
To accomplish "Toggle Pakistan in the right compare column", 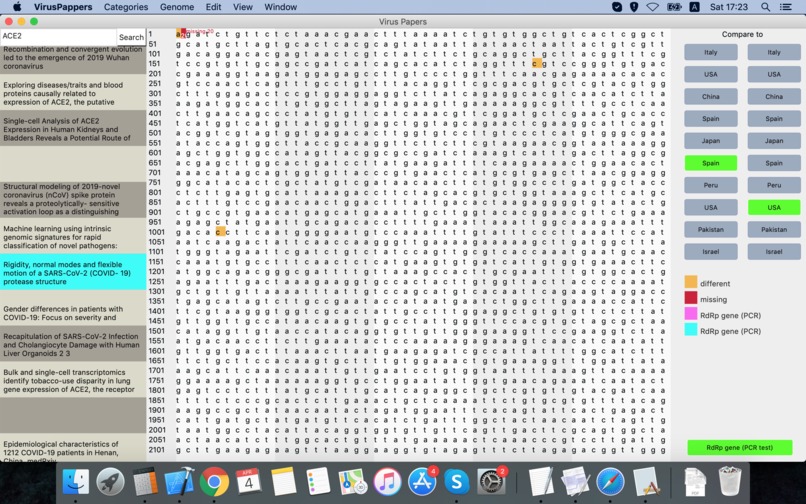I will (774, 229).
